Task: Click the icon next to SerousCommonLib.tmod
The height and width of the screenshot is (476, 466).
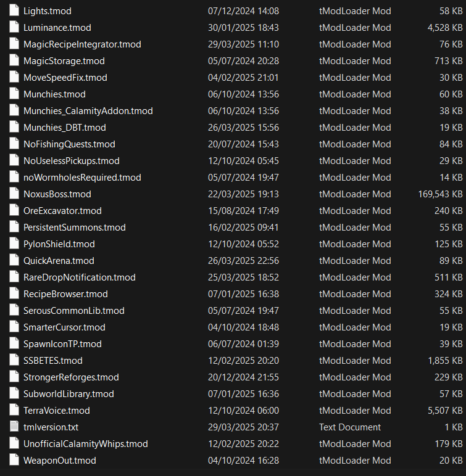Action: click(x=14, y=310)
